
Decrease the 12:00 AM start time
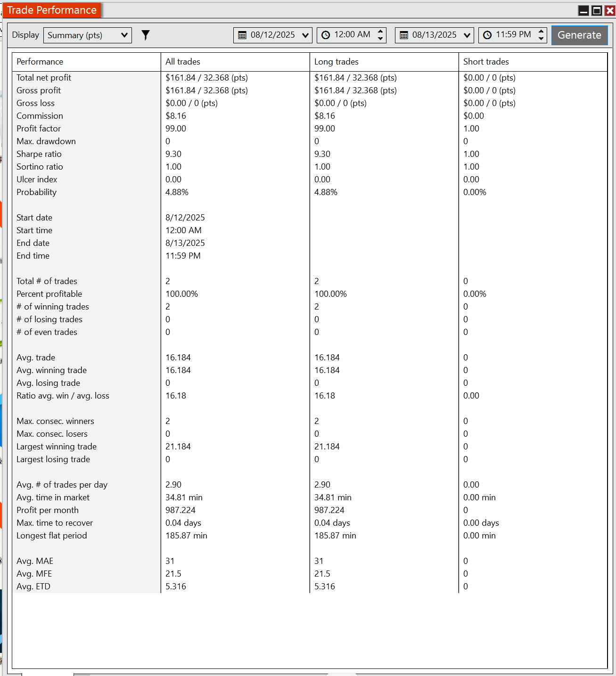click(x=380, y=39)
